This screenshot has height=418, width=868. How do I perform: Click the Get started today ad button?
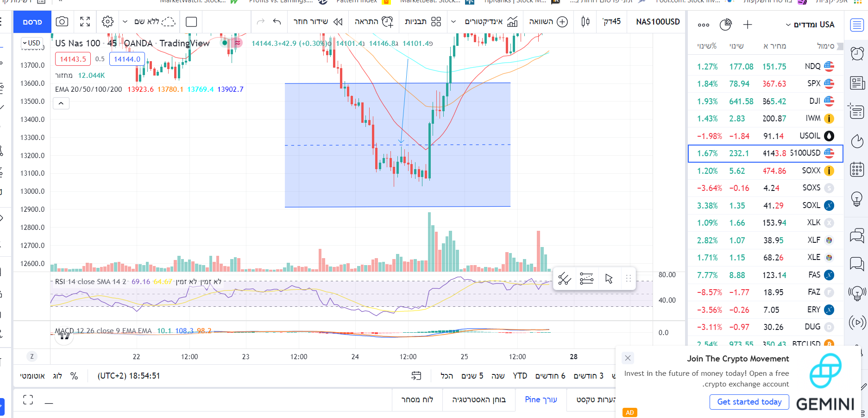749,402
